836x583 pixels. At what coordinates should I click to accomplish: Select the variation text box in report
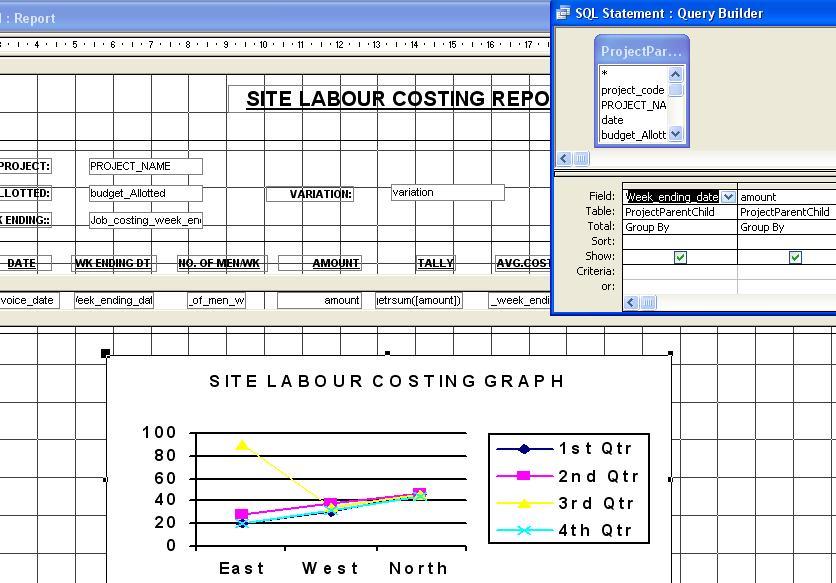(x=447, y=193)
